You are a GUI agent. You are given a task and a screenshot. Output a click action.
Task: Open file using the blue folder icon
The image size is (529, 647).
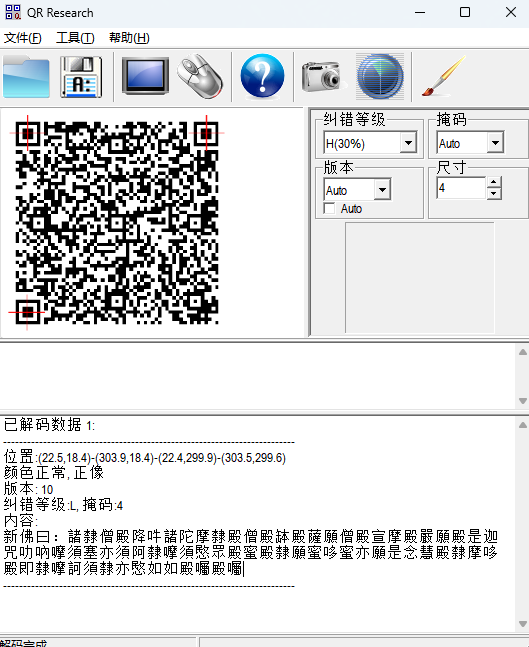26,77
